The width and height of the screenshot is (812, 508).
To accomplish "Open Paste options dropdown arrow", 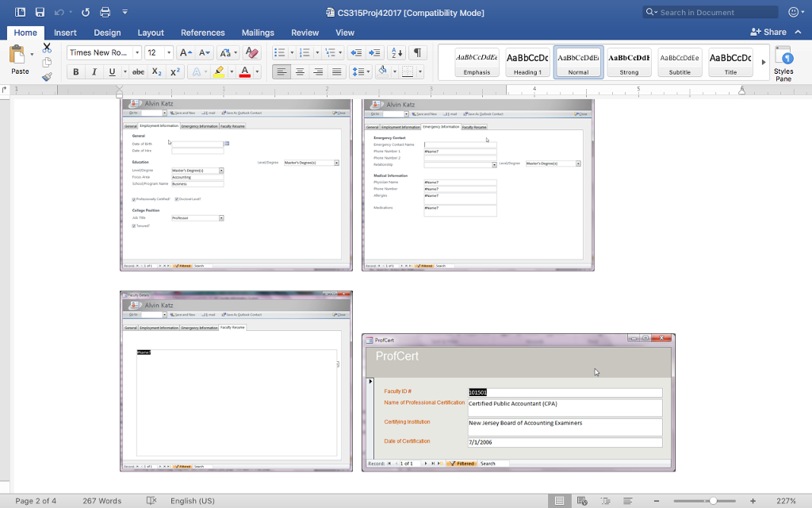I will click(x=32, y=55).
